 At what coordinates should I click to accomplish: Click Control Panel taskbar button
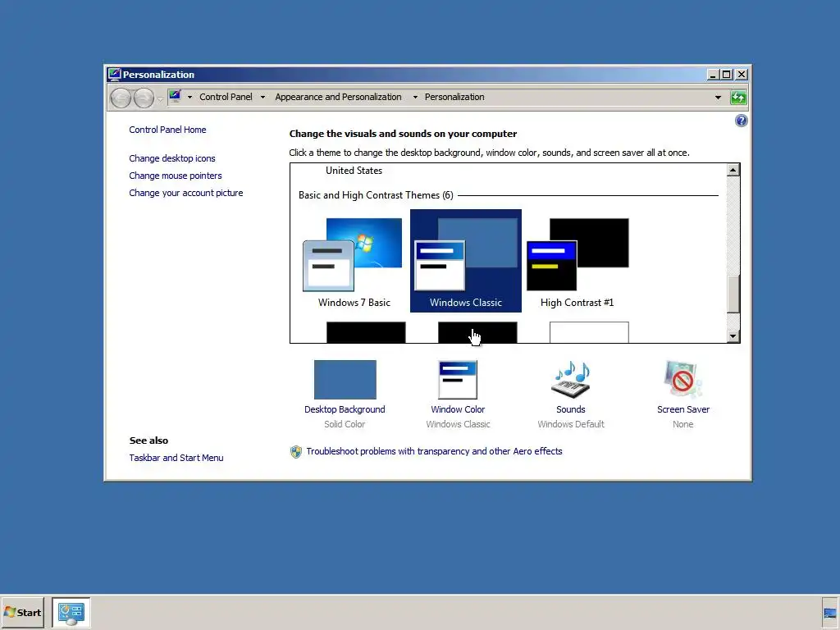71,612
